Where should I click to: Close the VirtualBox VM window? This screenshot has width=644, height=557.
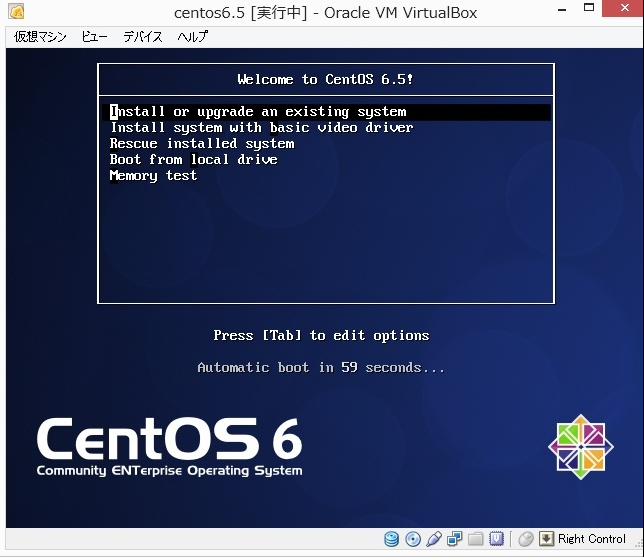(623, 8)
